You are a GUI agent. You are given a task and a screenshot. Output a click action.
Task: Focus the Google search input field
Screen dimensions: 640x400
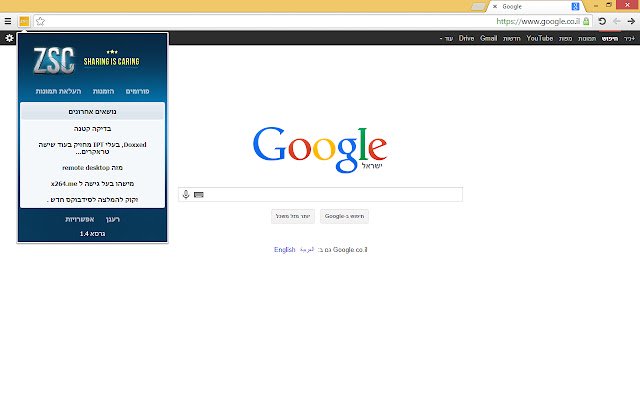[x=320, y=194]
